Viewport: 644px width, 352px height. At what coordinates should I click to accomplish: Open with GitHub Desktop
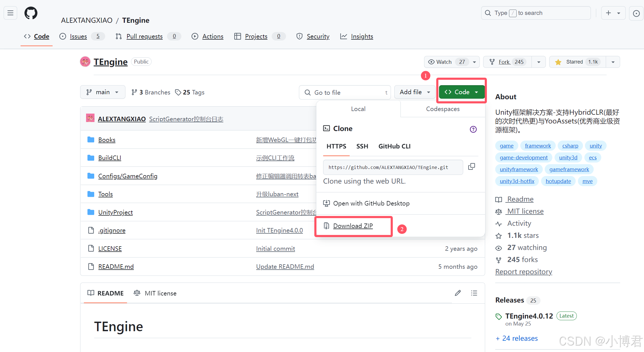371,203
